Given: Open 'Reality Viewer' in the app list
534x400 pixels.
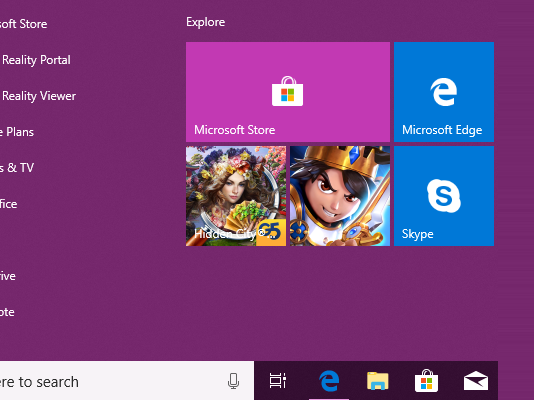Looking at the screenshot, I should click(39, 96).
